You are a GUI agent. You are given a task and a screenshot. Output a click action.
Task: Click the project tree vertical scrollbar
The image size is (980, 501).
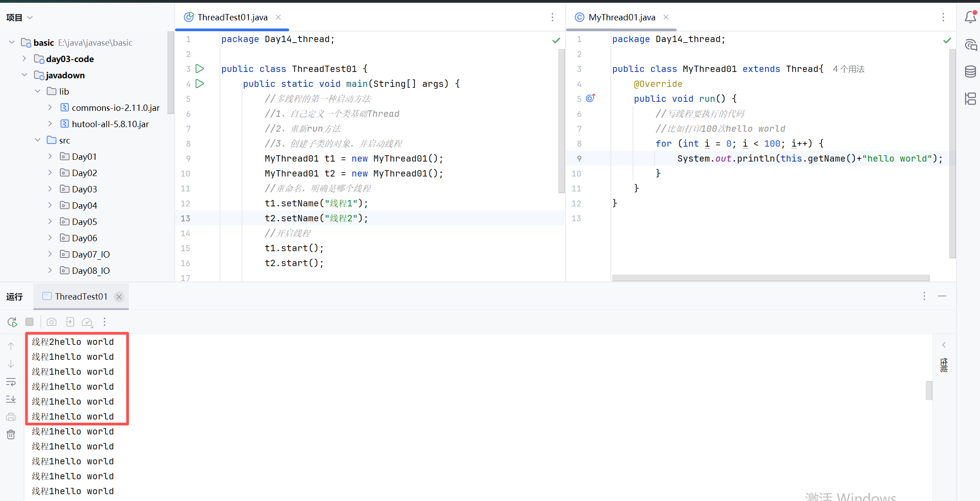click(x=171, y=72)
